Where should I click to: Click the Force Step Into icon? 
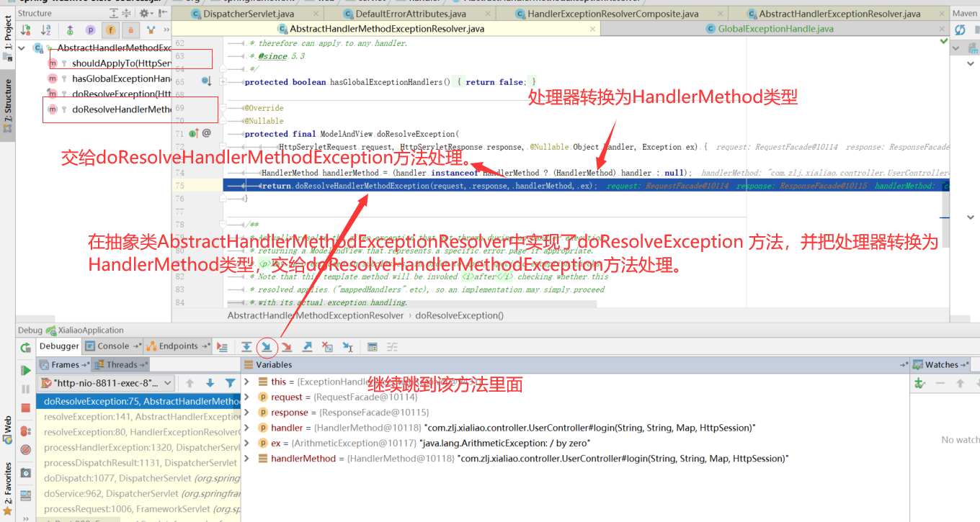[287, 346]
